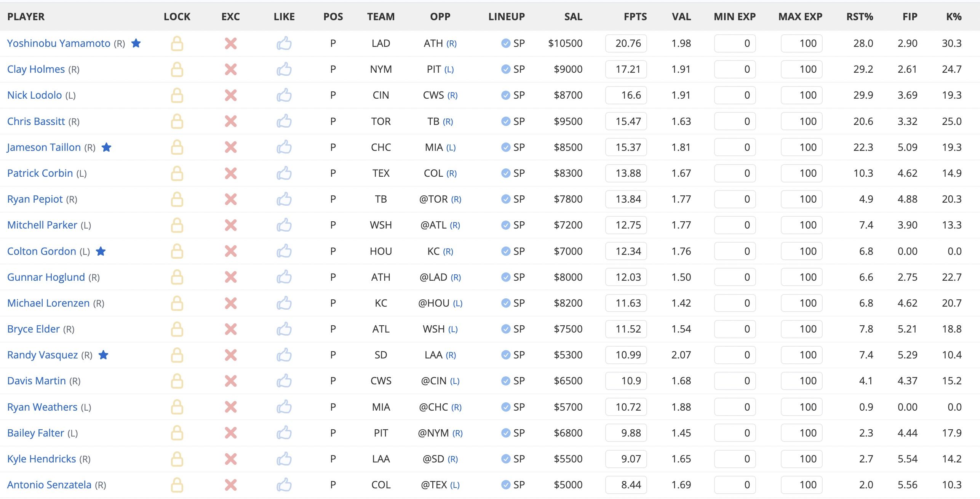Sort by VAL column header
Image resolution: width=980 pixels, height=499 pixels.
(681, 17)
